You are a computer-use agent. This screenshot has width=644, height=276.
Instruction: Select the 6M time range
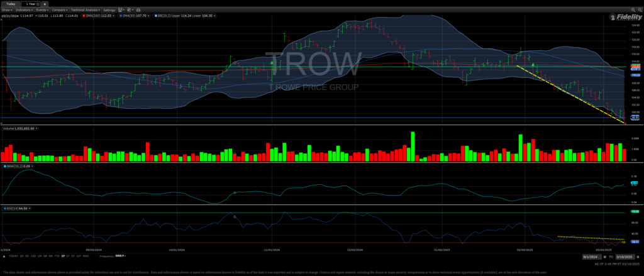coord(51,256)
